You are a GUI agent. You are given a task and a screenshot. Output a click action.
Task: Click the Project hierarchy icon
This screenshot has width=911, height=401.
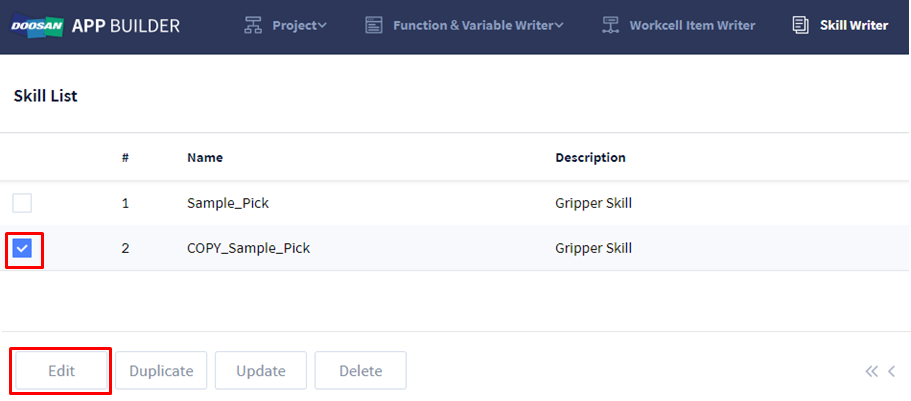pos(254,26)
